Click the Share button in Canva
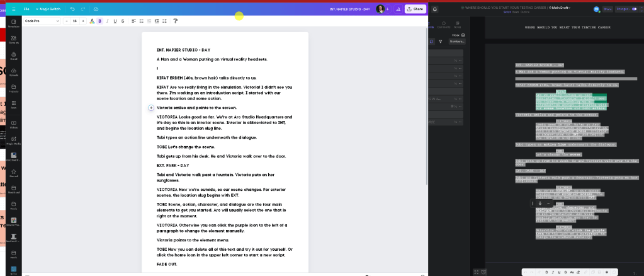Image resolution: width=644 pixels, height=276 pixels. 415,9
